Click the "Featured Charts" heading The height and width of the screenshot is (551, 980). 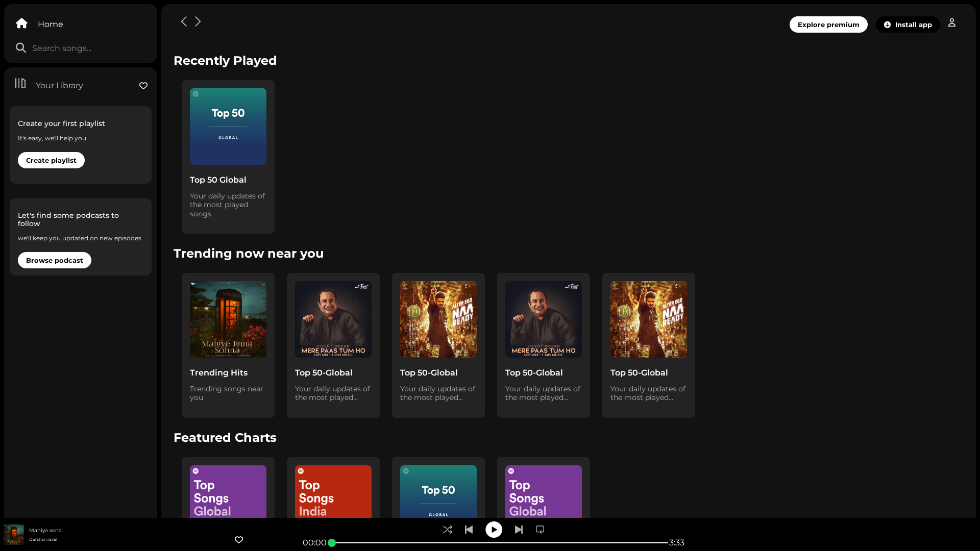tap(225, 438)
